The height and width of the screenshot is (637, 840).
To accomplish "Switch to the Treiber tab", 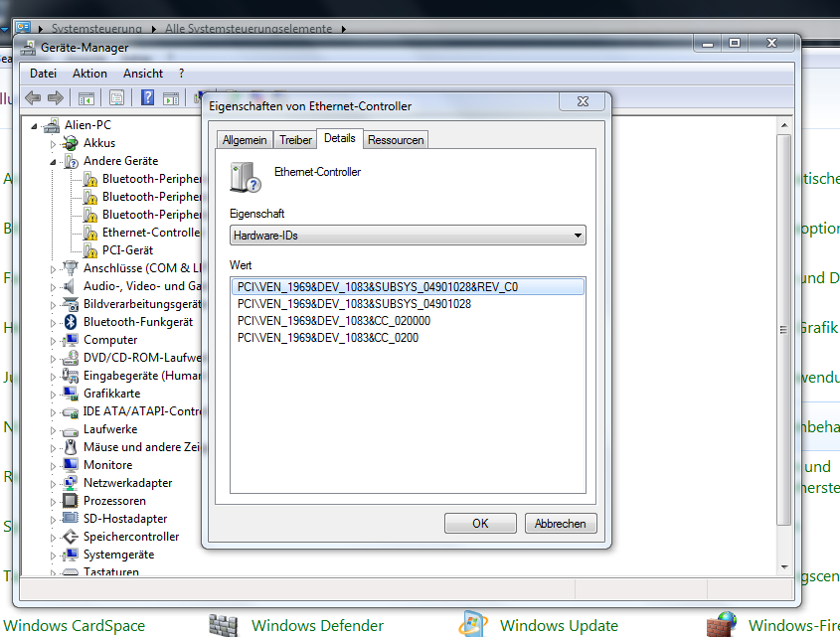I will [x=295, y=140].
